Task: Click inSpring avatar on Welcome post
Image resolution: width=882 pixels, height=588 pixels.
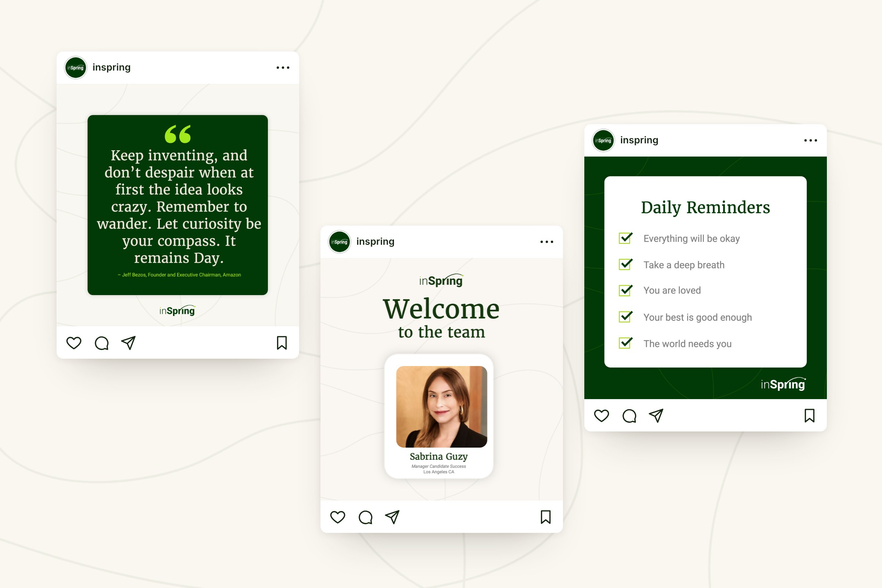Action: 339,242
